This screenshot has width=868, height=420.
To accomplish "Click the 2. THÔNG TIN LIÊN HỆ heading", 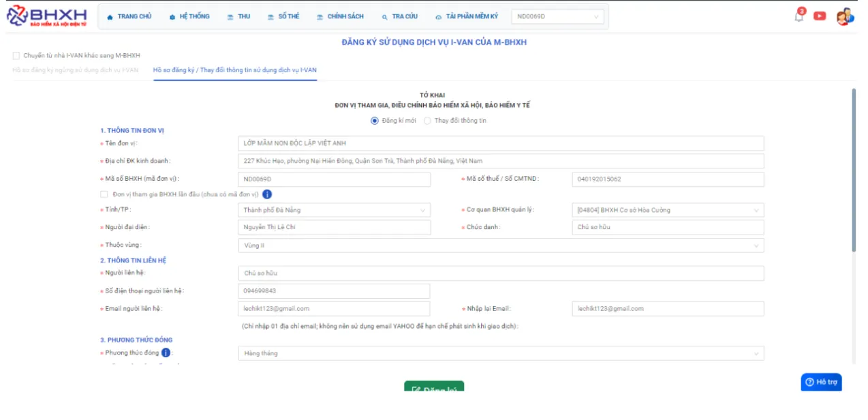I will tap(134, 260).
